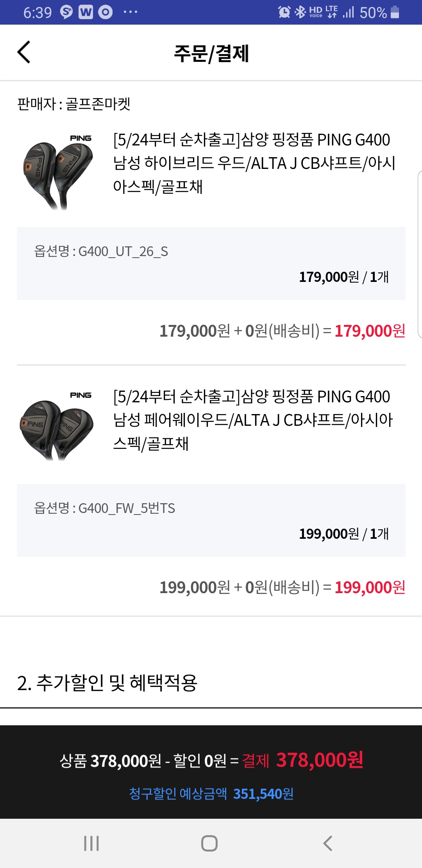Tap the Bluetooth status icon
The width and height of the screenshot is (422, 868).
click(300, 12)
